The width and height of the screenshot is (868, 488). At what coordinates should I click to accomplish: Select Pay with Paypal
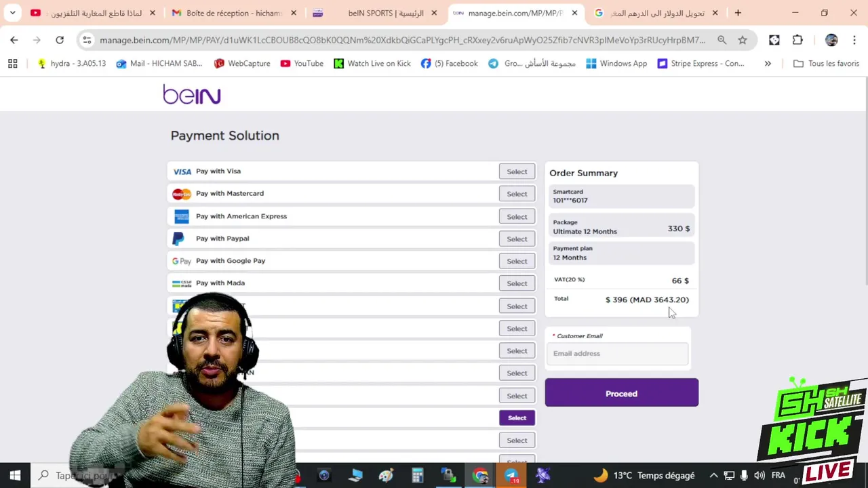[517, 239]
